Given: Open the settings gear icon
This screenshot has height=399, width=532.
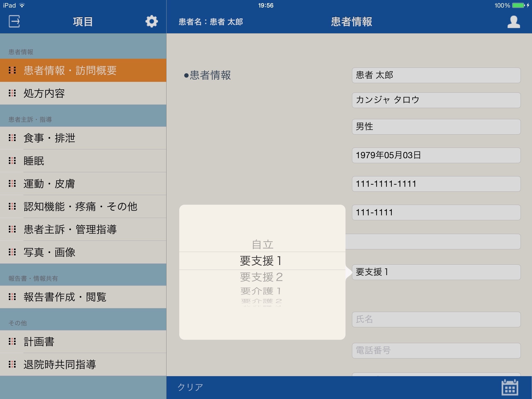Looking at the screenshot, I should click(x=151, y=21).
